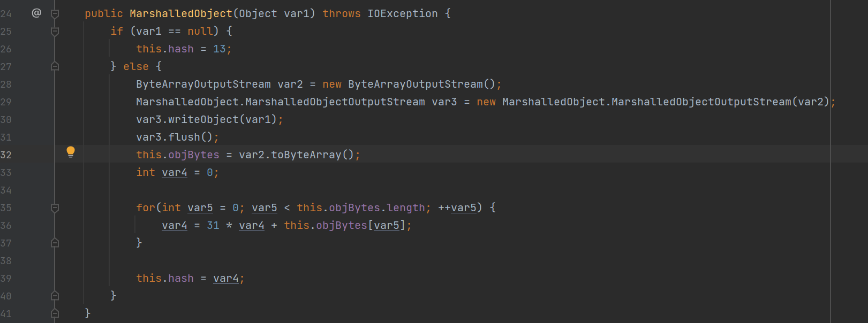This screenshot has height=323, width=868.
Task: Click 'this.hash' on line 39
Action: click(x=165, y=278)
